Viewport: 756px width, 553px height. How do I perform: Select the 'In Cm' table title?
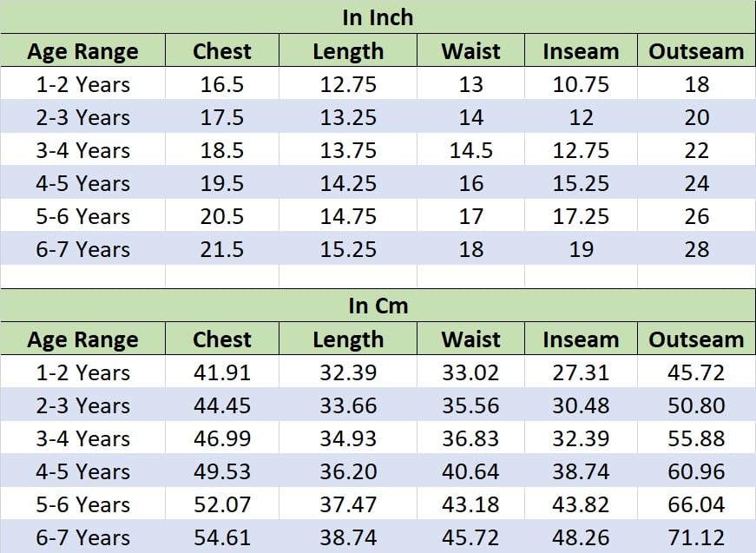click(x=378, y=306)
